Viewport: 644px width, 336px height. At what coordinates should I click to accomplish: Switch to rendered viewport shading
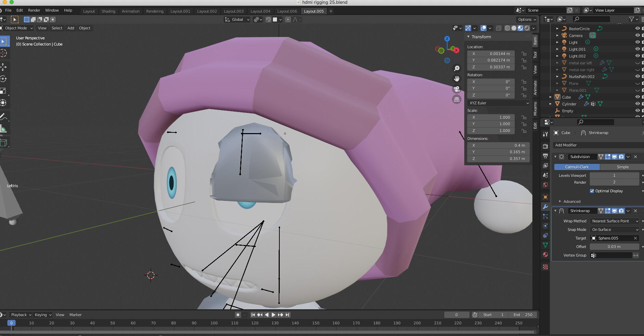pos(527,28)
